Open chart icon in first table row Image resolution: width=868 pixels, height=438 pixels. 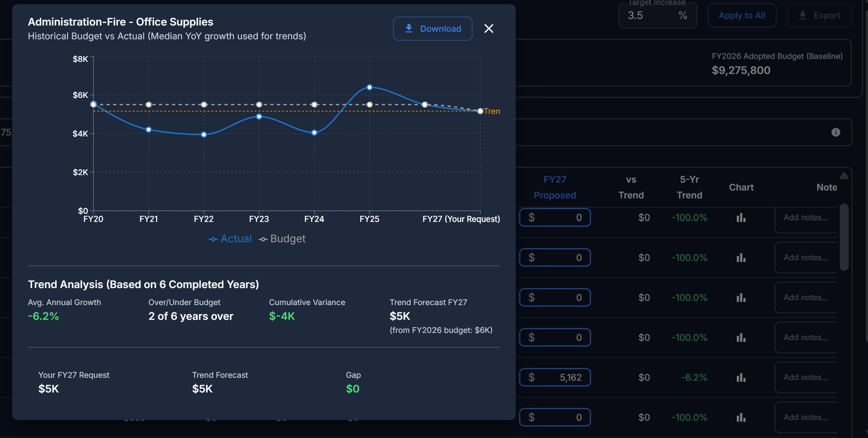741,218
